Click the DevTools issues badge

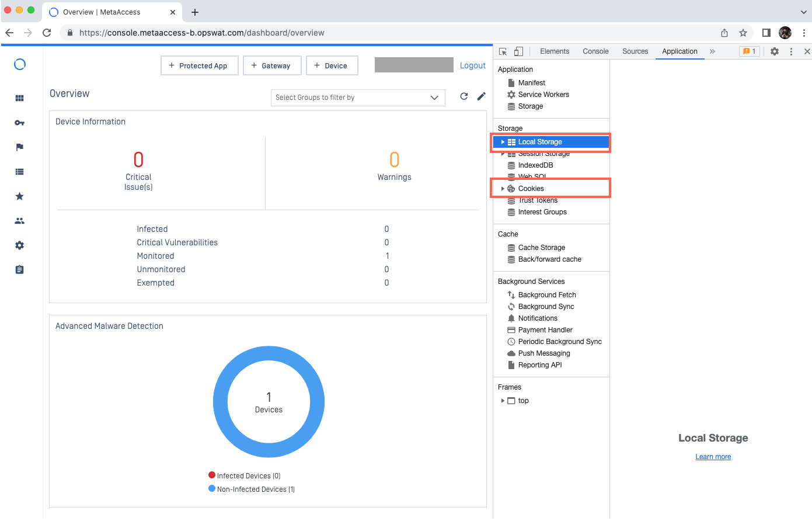coord(750,51)
